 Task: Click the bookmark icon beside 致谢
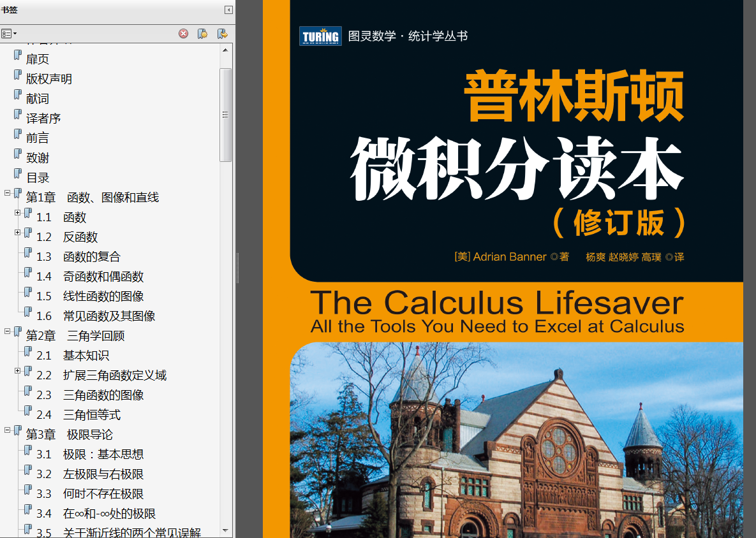point(18,154)
